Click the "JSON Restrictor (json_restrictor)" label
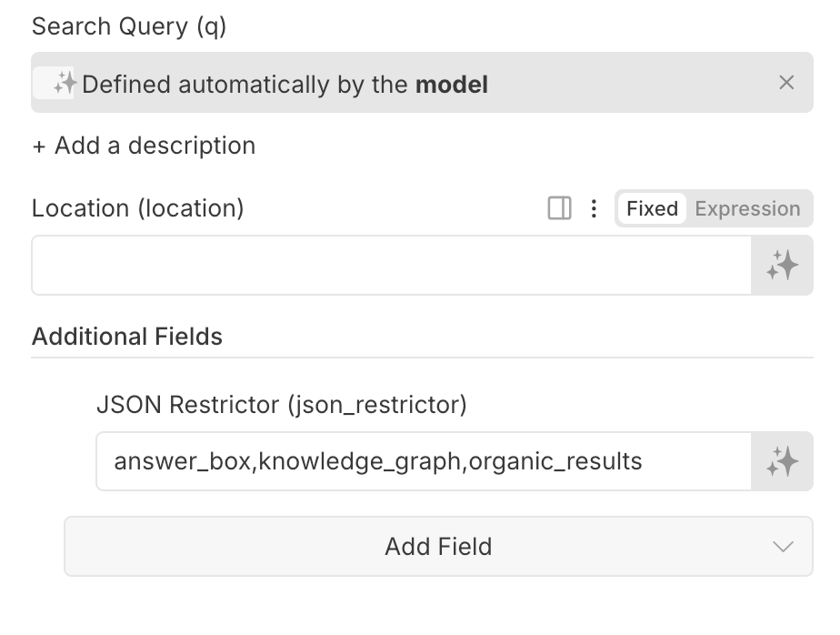This screenshot has height=635, width=840. 282,405
